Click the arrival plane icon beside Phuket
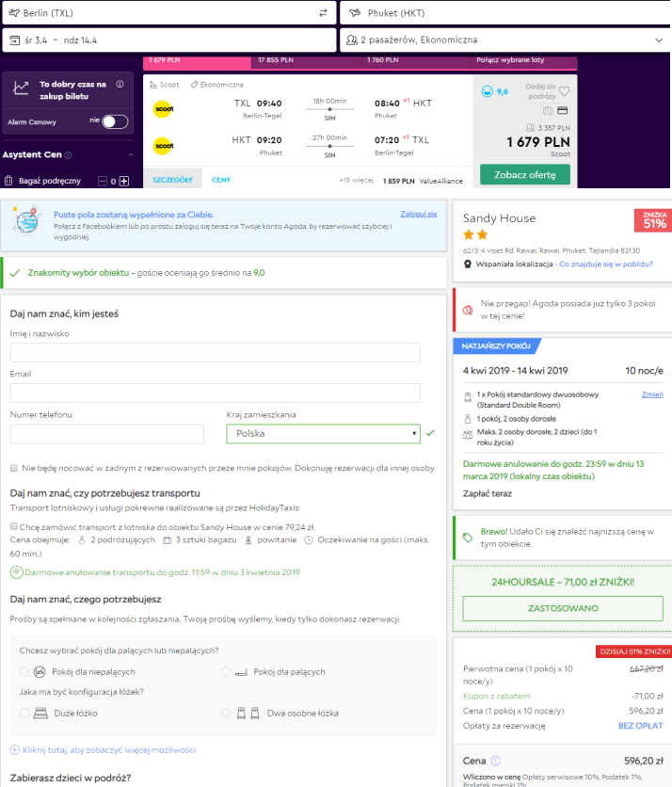The image size is (672, 787). 355,13
